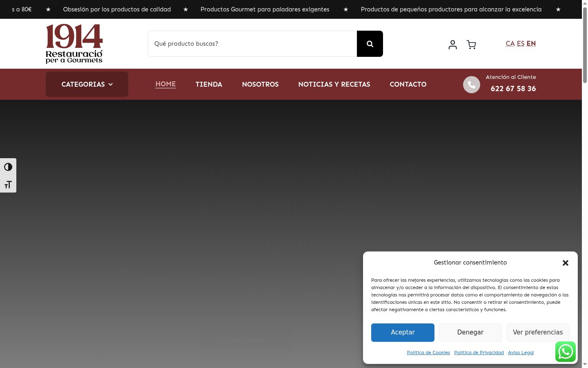Go to the HOME menu item
Image resolution: width=588 pixels, height=368 pixels.
[x=166, y=84]
